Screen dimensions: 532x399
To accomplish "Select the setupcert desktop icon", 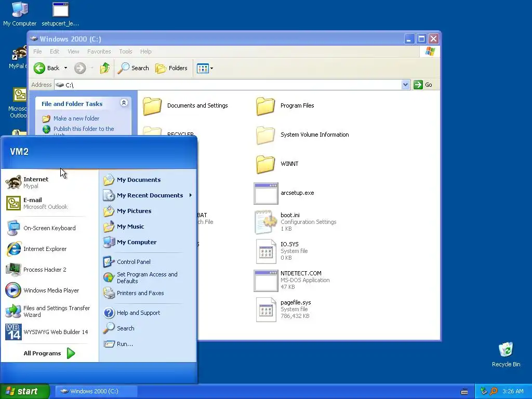I will coord(60,14).
